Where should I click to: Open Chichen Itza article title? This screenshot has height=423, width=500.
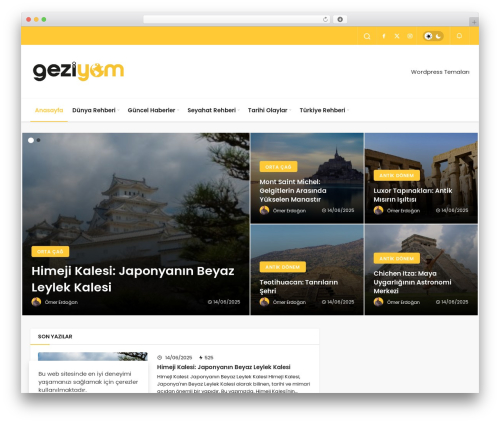pyautogui.click(x=412, y=282)
